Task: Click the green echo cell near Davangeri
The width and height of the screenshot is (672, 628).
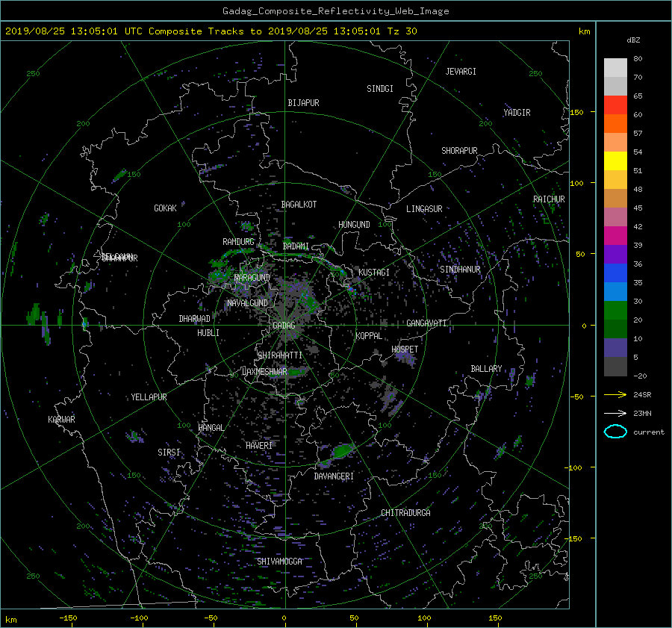Action: [x=343, y=450]
